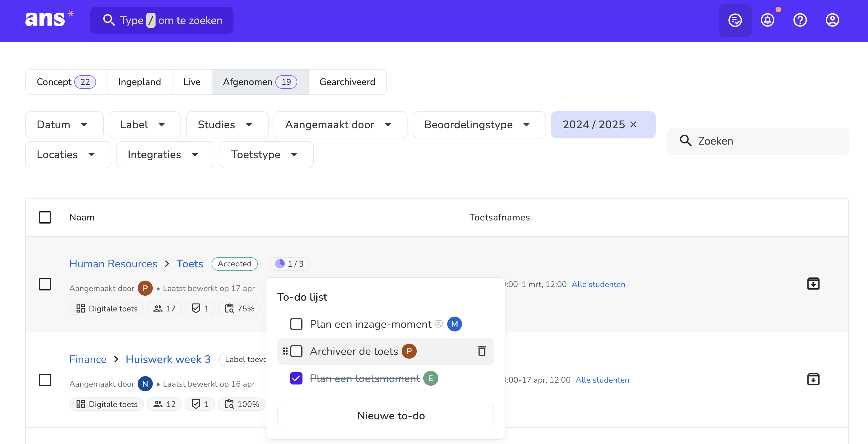The width and height of the screenshot is (868, 444).
Task: Open the help question mark icon
Action: tap(800, 20)
